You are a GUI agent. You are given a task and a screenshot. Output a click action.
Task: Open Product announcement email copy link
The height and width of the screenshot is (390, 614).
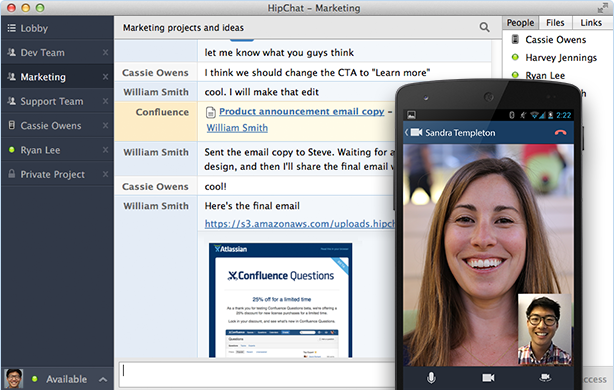tap(302, 112)
